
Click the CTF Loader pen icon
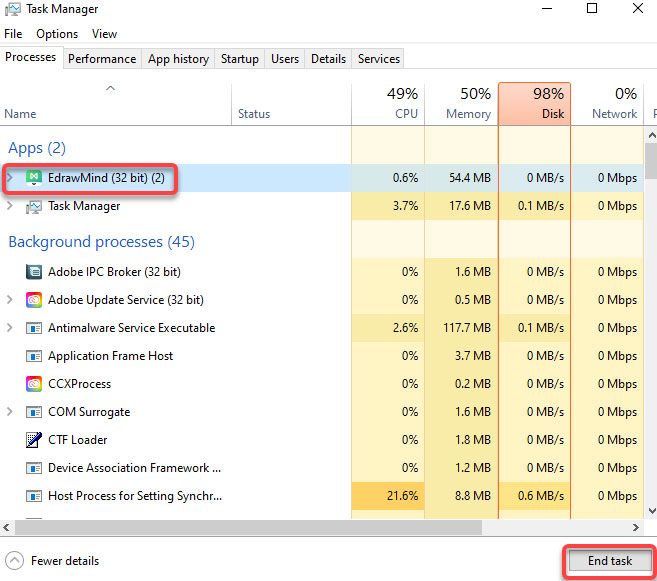(x=34, y=440)
